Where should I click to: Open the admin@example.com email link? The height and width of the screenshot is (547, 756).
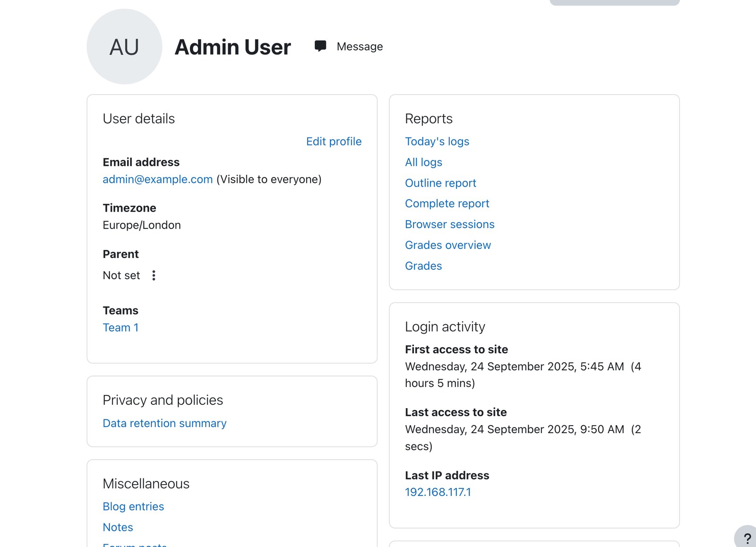coord(158,179)
